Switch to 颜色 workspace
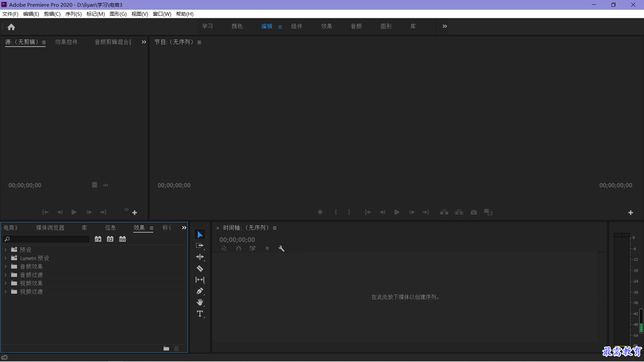The height and width of the screenshot is (362, 644). (237, 26)
